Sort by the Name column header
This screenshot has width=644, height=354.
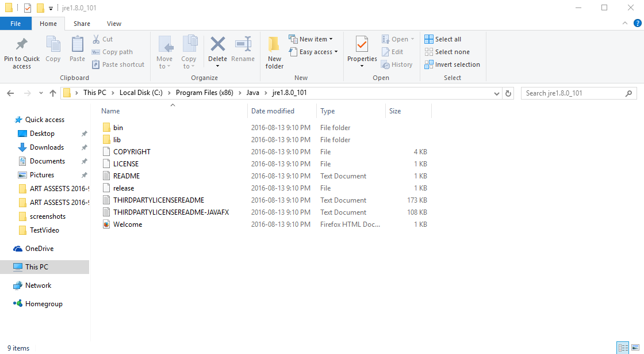(x=110, y=111)
